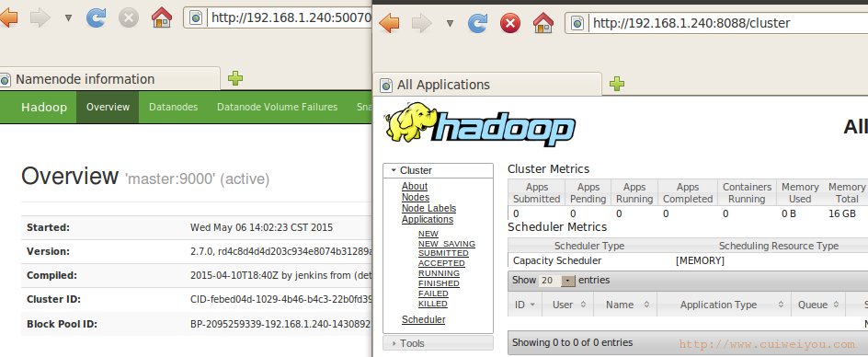The height and width of the screenshot is (357, 868).
Task: Open the Nodes link under Cluster
Action: click(x=416, y=197)
